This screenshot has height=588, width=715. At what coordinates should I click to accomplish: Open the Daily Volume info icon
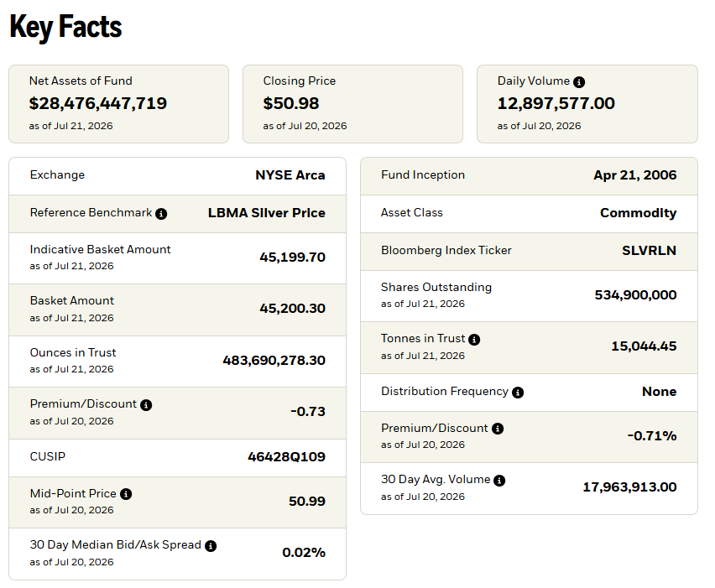(x=579, y=82)
